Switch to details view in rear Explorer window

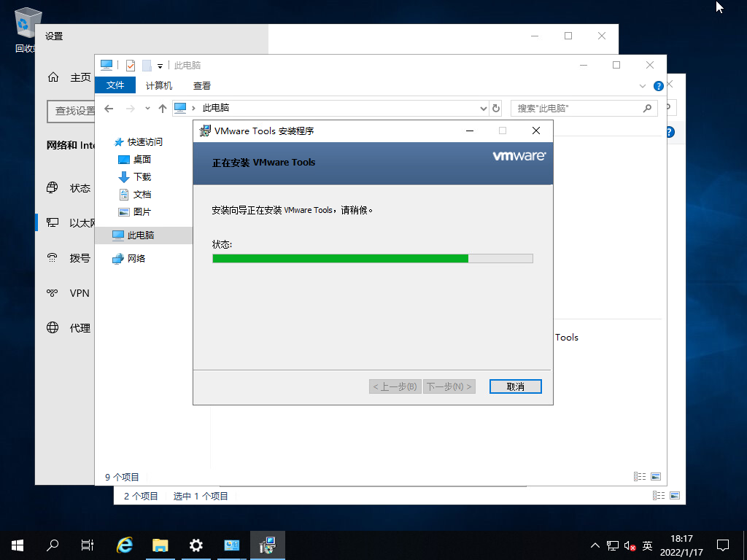point(659,496)
